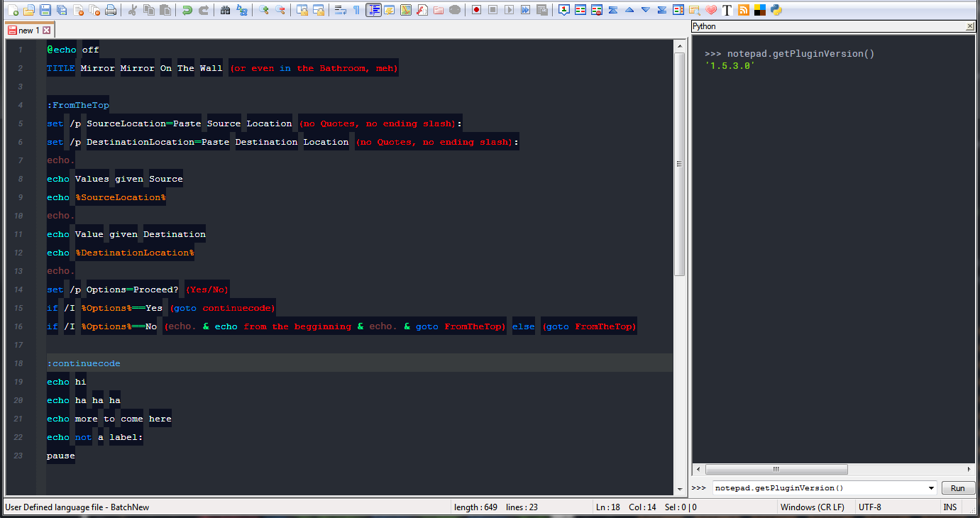This screenshot has width=980, height=518.
Task: Run macro multiple times fast-forward icon
Action: pos(525,10)
